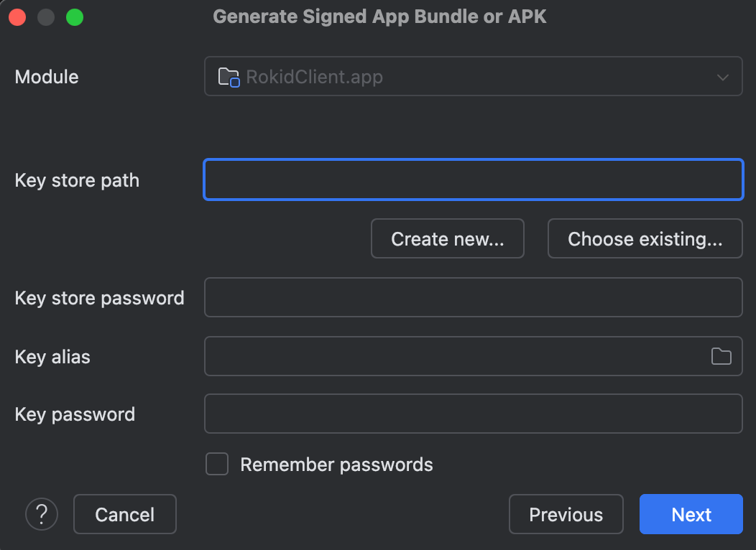Select the Key password input field

click(473, 414)
